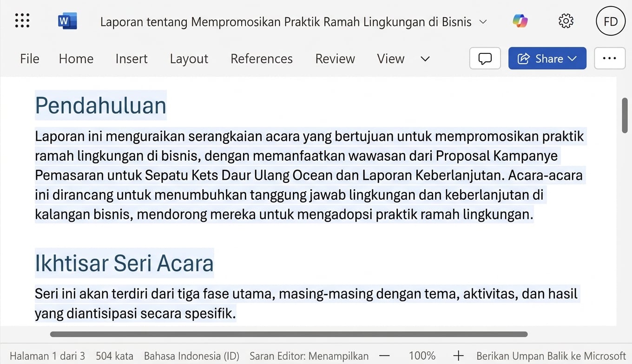Switch to the References tab

[x=261, y=59]
